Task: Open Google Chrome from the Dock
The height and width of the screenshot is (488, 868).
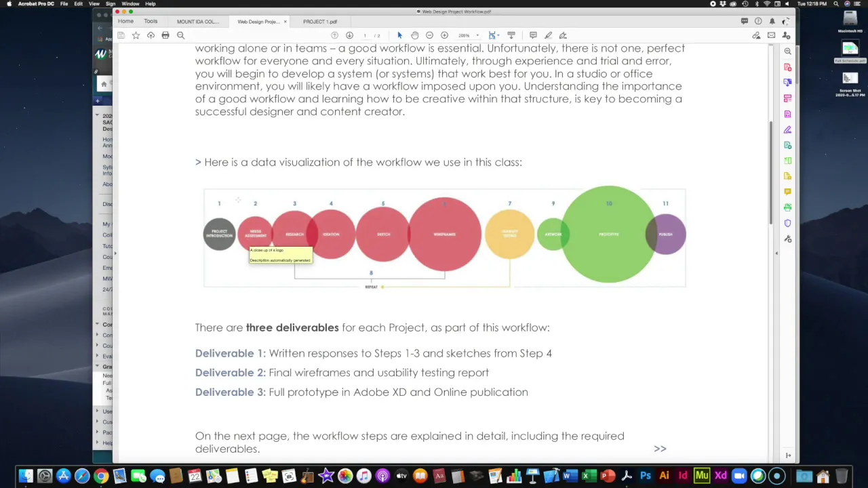Action: point(100,476)
